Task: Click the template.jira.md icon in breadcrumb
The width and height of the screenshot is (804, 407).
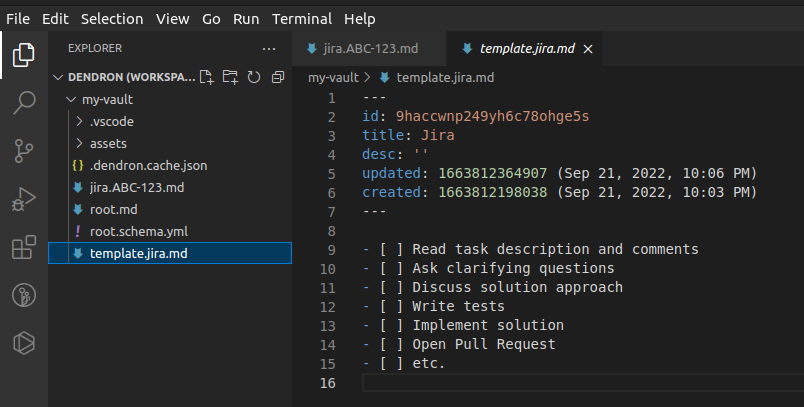Action: [x=385, y=78]
